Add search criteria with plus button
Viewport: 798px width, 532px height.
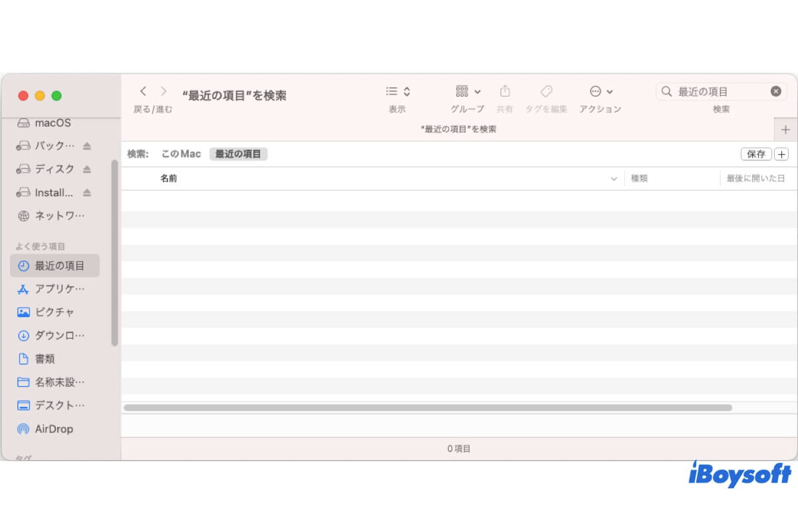pos(782,154)
